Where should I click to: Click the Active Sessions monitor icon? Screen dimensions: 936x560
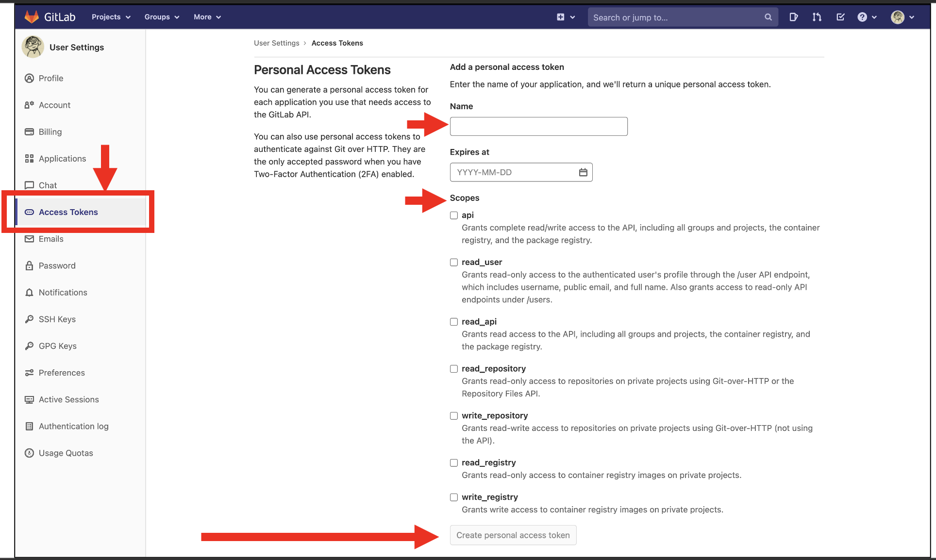coord(29,399)
